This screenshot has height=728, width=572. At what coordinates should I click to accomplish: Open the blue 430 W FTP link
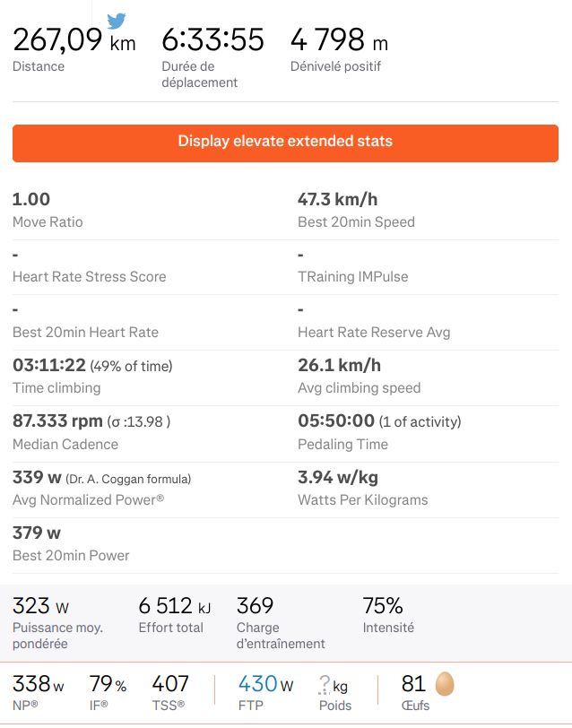click(x=265, y=686)
